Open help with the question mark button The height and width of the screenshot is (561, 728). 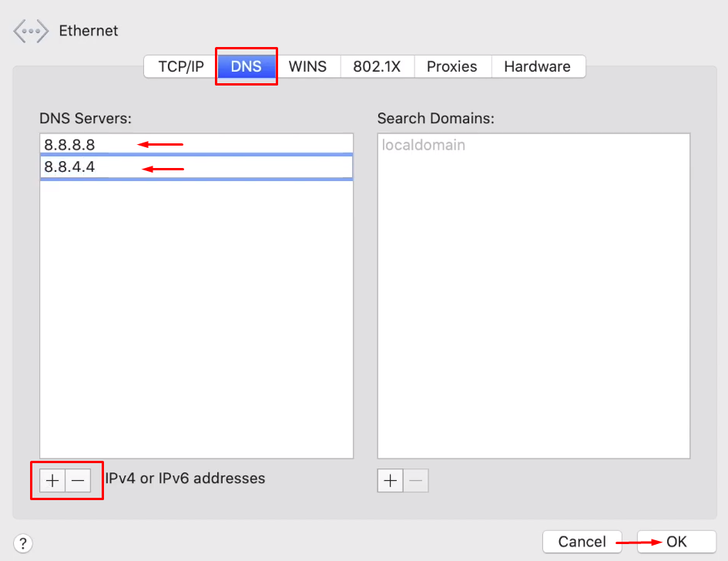point(23,543)
